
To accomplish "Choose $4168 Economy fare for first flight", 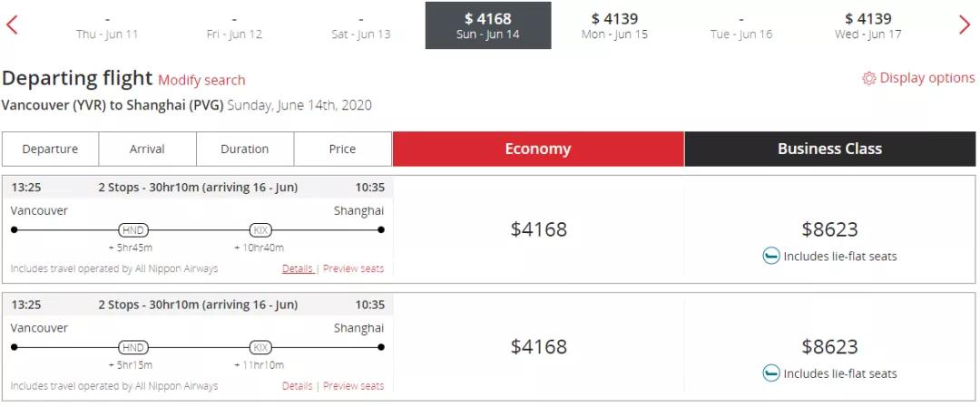I will (538, 229).
